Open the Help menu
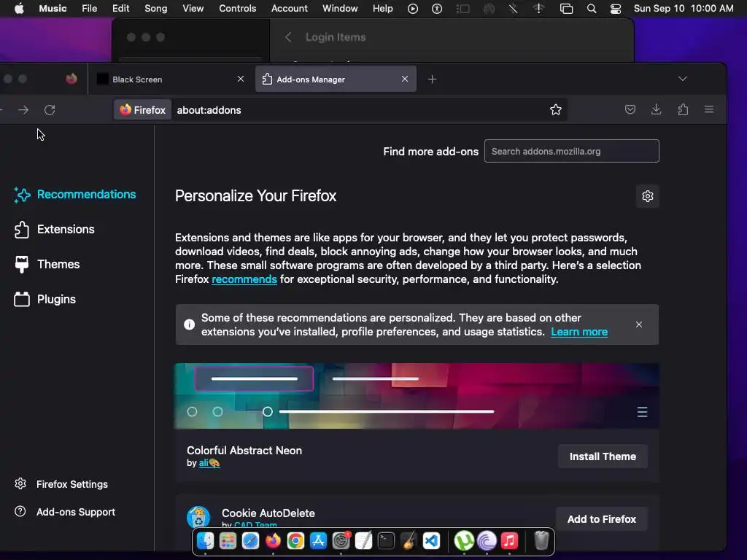The height and width of the screenshot is (560, 747). point(382,9)
